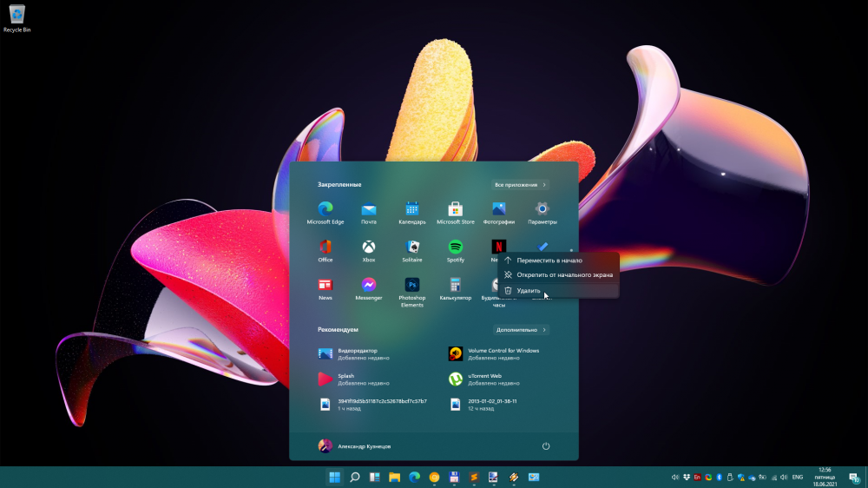Open Параметры settings gear
The width and height of the screenshot is (868, 488).
pos(542,209)
